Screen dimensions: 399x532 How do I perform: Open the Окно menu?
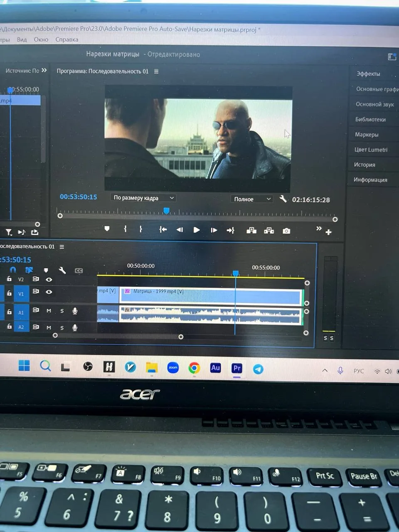[x=41, y=39]
